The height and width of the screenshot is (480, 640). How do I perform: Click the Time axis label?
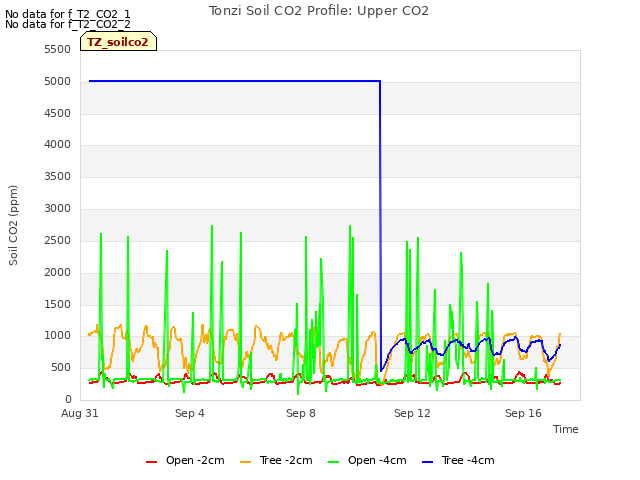pos(566,429)
